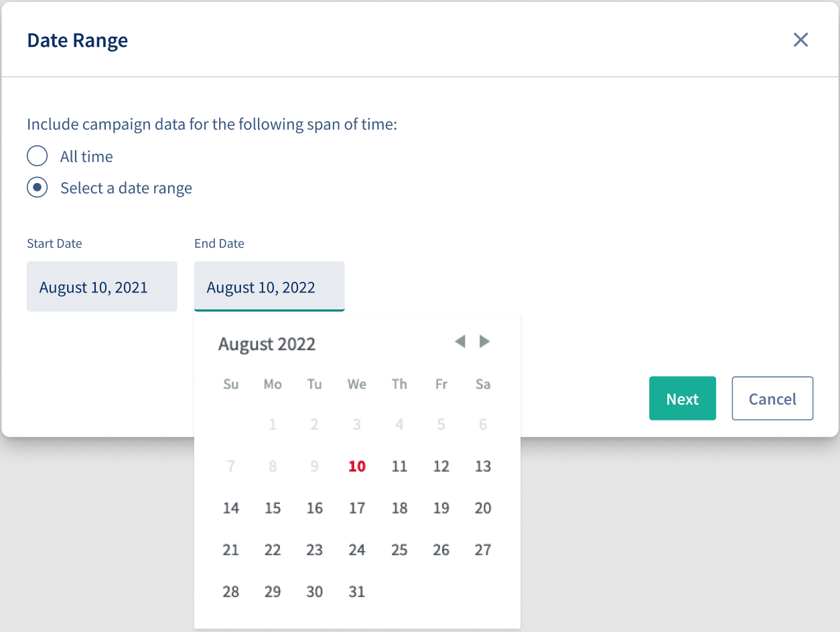Choose August 26 in the calendar
This screenshot has width=840, height=632.
(x=441, y=550)
